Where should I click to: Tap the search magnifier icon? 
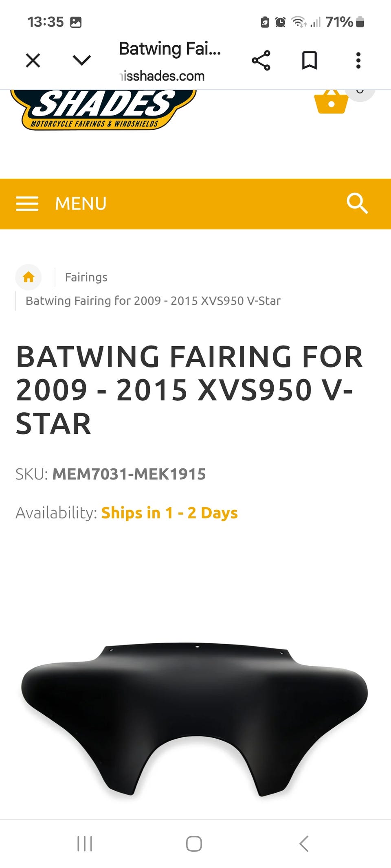click(357, 203)
